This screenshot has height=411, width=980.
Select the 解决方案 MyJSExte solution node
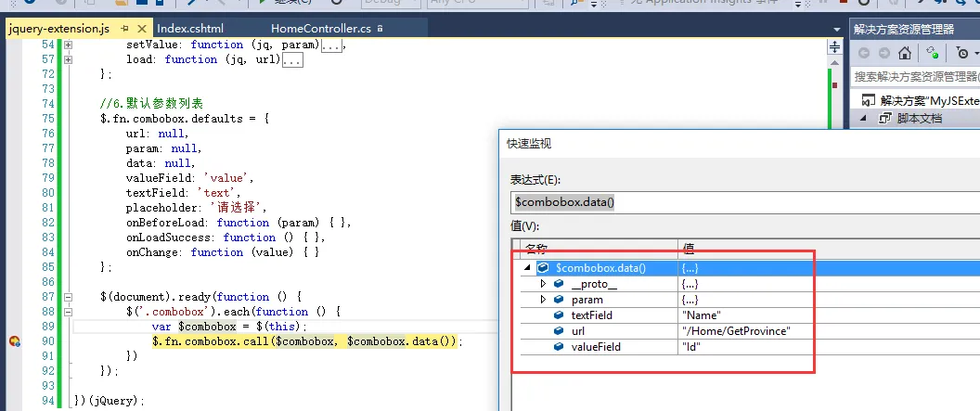coord(929,100)
